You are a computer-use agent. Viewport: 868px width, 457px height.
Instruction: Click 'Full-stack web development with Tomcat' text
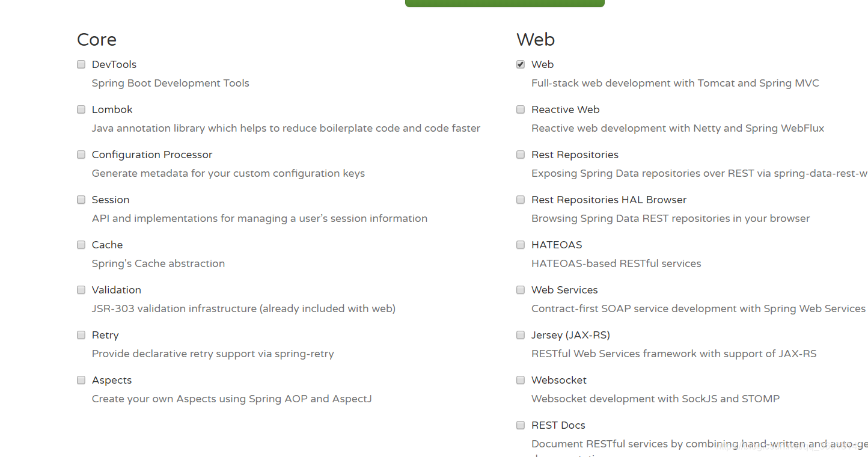[675, 83]
